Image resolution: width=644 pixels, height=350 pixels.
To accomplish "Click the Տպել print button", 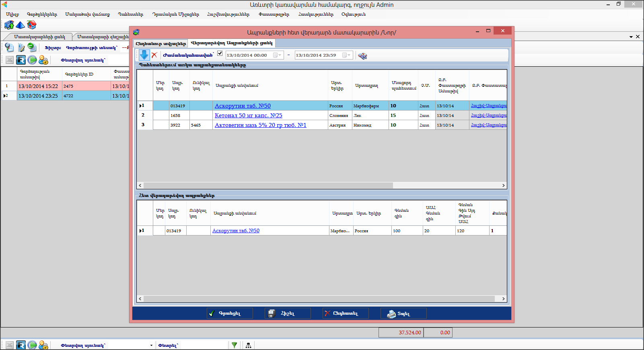I will click(x=403, y=313).
